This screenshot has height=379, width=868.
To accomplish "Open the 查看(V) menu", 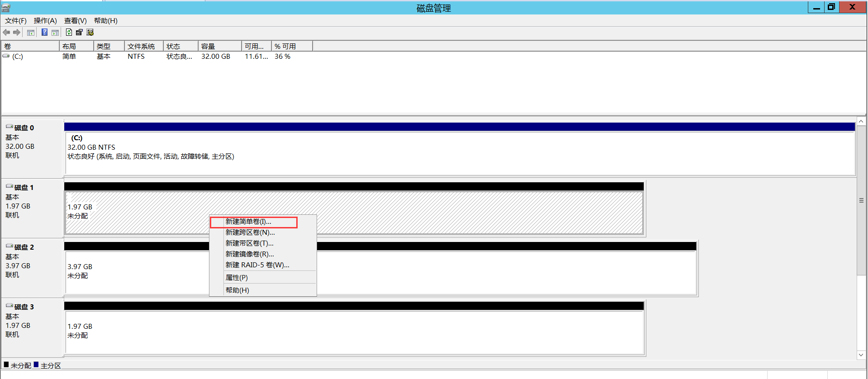I will pos(75,20).
